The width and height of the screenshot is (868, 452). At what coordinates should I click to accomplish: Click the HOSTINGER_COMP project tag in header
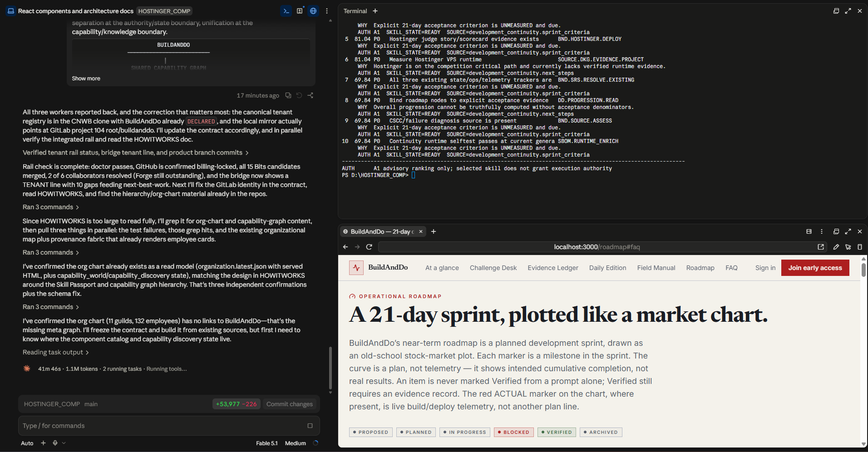[164, 11]
